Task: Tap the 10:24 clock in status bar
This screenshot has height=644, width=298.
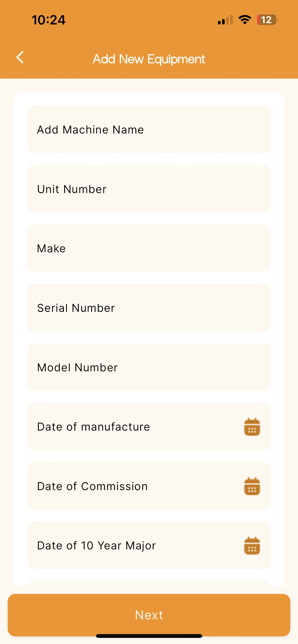Action: (48, 20)
